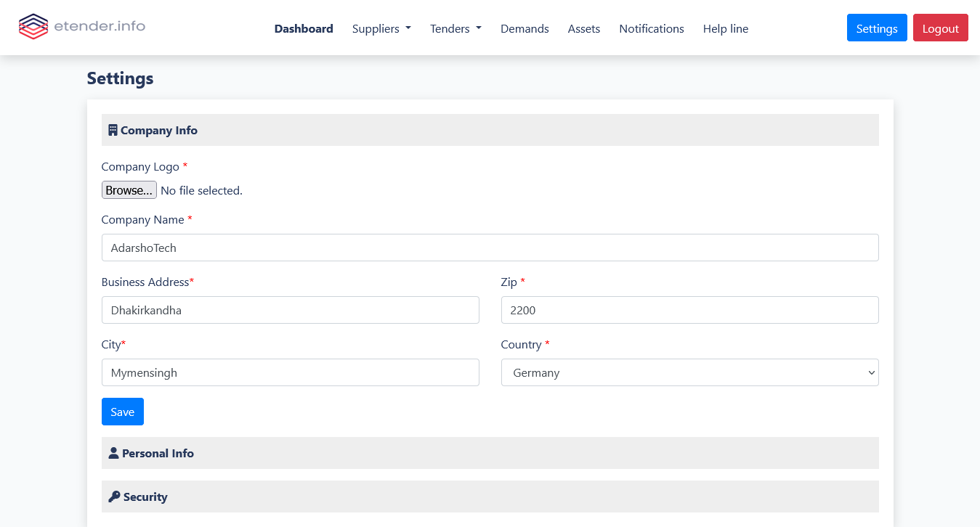This screenshot has height=527, width=980.
Task: Save the company info
Action: point(123,412)
